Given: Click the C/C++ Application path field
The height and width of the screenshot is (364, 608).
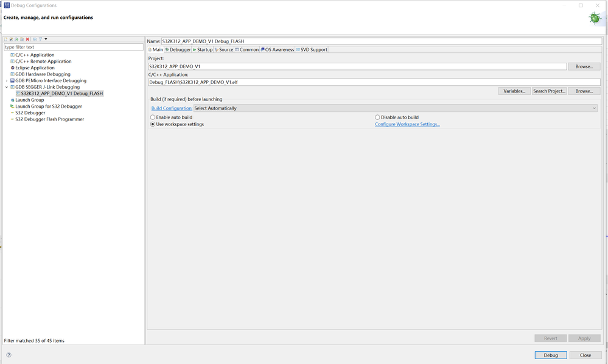Looking at the screenshot, I should (x=374, y=82).
